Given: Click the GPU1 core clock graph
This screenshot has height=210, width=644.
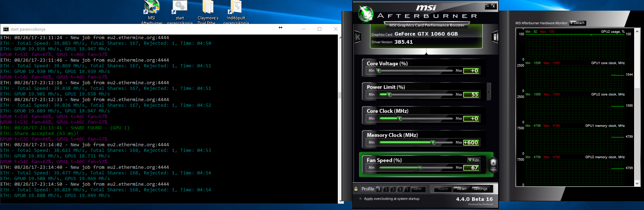Looking at the screenshot, I should (x=575, y=78).
